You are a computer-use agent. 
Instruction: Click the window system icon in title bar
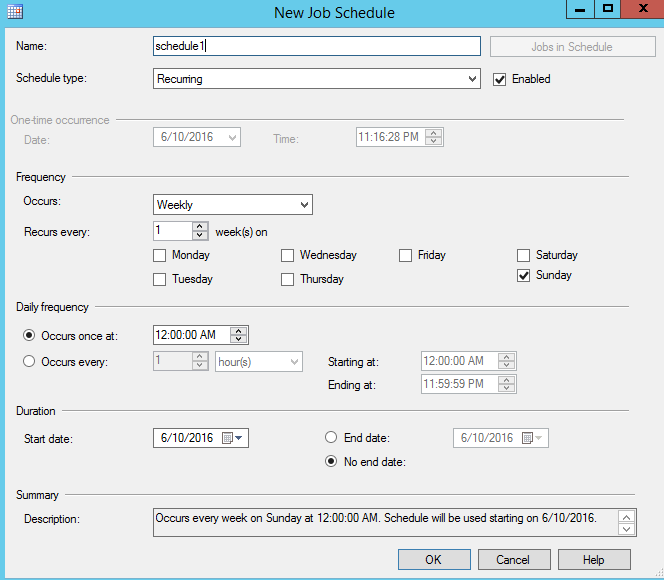(15, 12)
